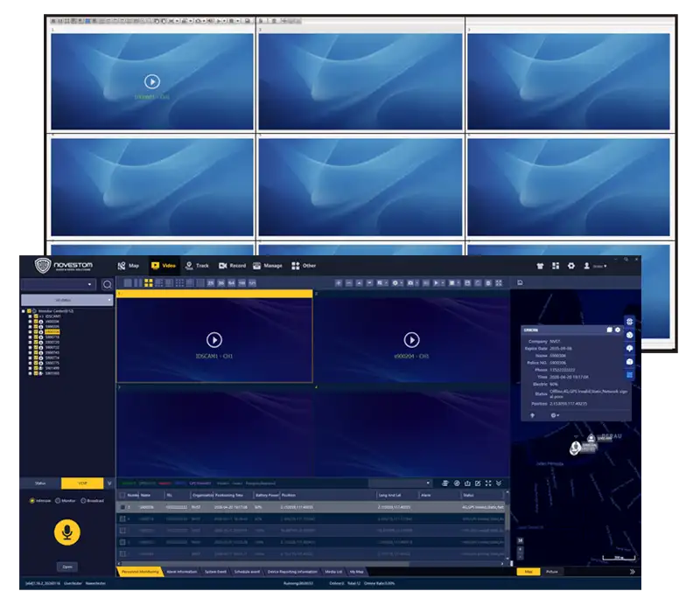Viewport: 700px width, 612px height.
Task: Open settings gear in header
Action: click(571, 266)
